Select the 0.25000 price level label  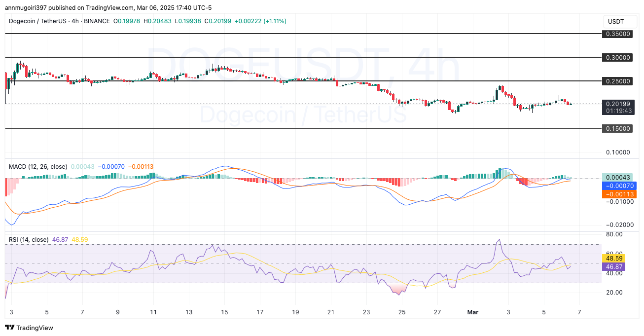(618, 81)
